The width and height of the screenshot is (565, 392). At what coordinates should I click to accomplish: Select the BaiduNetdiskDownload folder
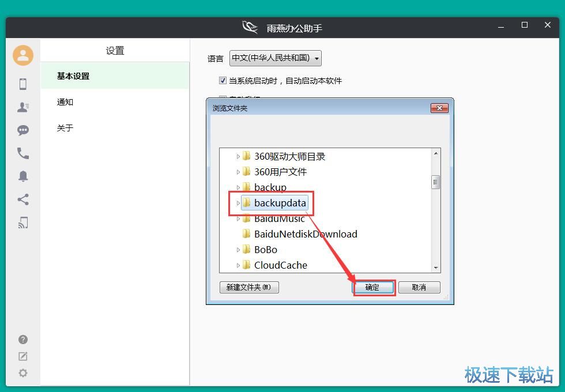click(305, 234)
